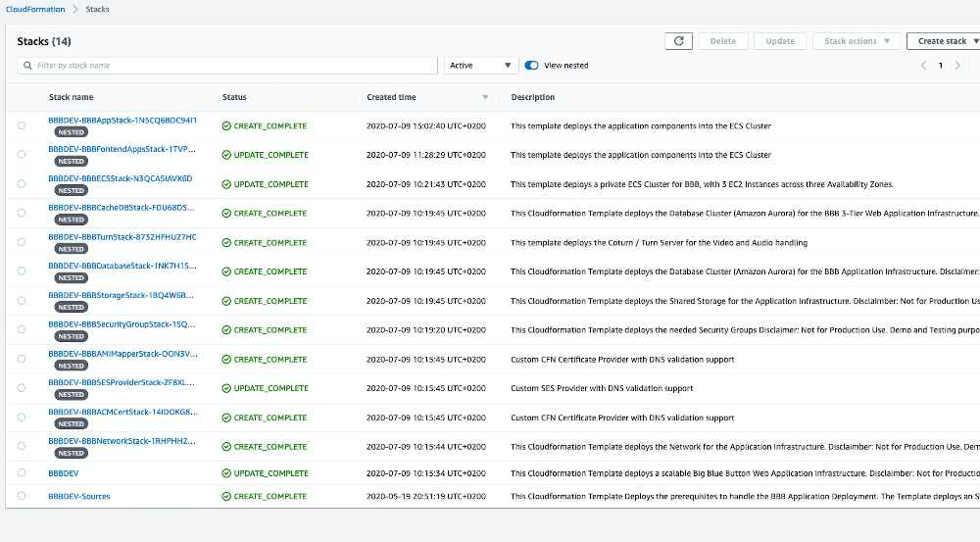
Task: Click the status check icon for BBBDEV row
Action: click(226, 473)
